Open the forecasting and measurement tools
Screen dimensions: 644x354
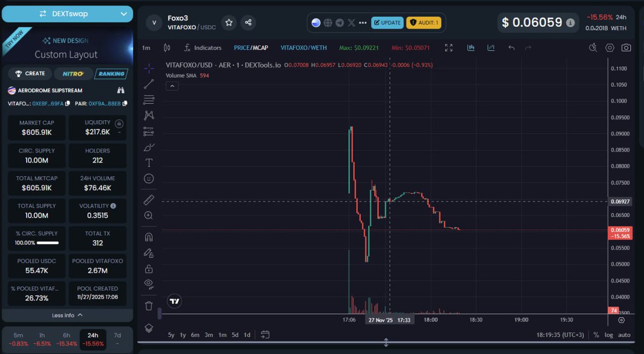pos(149,132)
